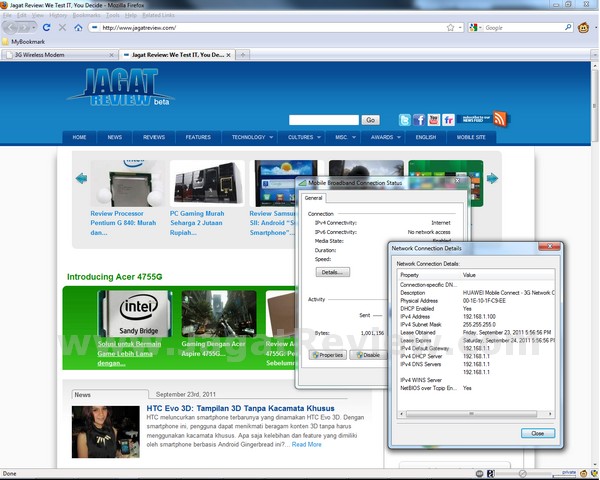This screenshot has height=480, width=600.
Task: Reload the page with the refresh icon
Action: pos(47,28)
